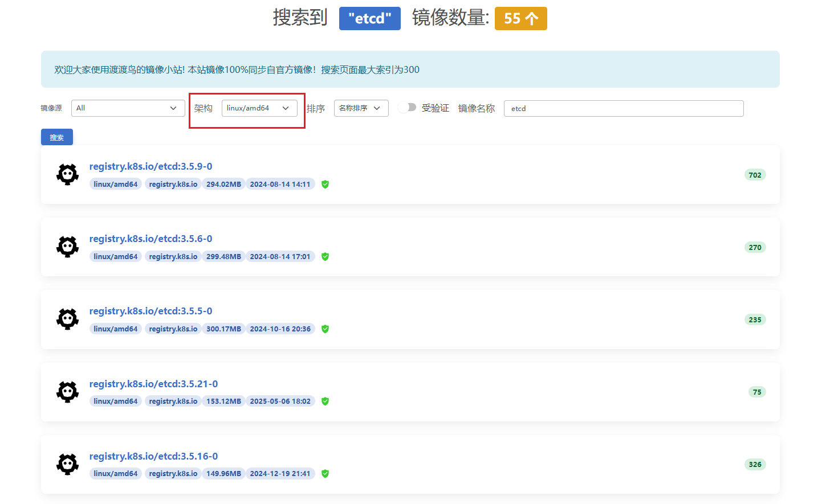Click the 75 count badge
Viewport: 826px width, 504px height.
[757, 392]
